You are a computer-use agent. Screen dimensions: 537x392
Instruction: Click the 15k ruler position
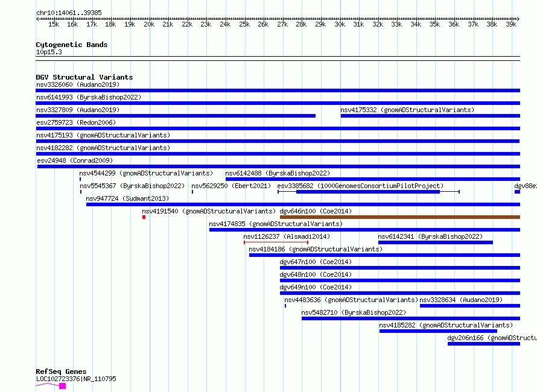point(54,24)
